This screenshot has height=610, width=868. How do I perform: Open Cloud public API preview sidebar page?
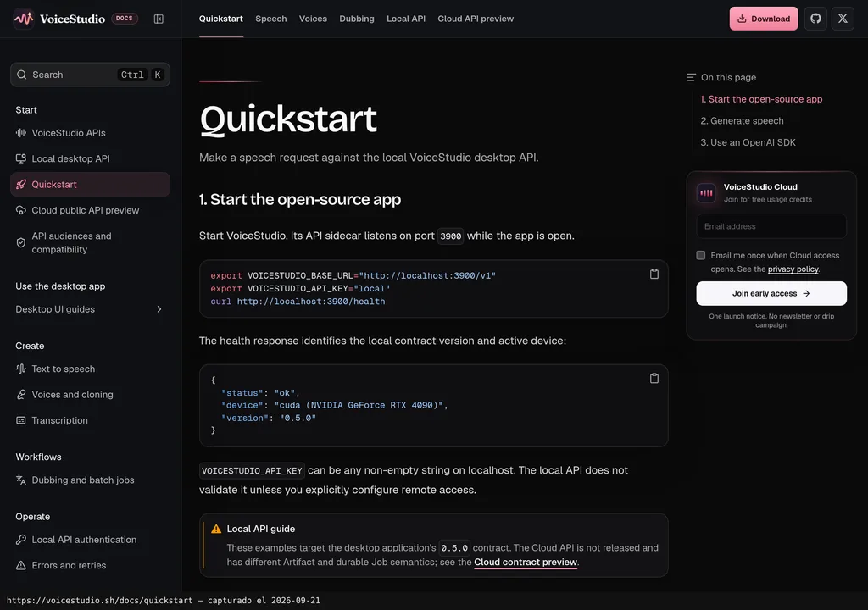[90, 210]
